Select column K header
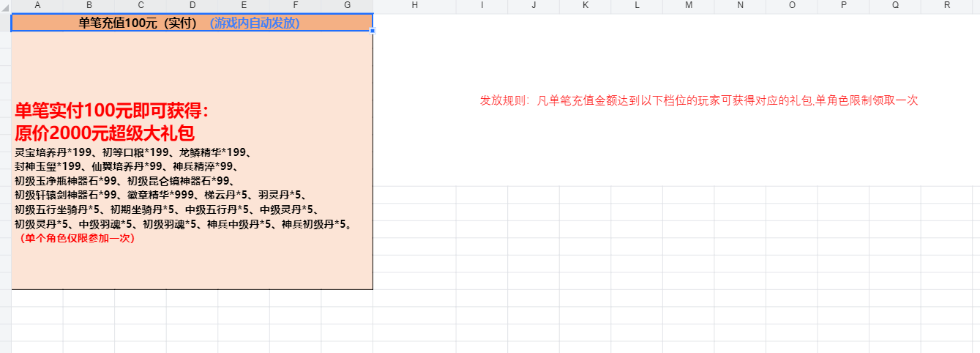The height and width of the screenshot is (353, 980). [x=586, y=5]
